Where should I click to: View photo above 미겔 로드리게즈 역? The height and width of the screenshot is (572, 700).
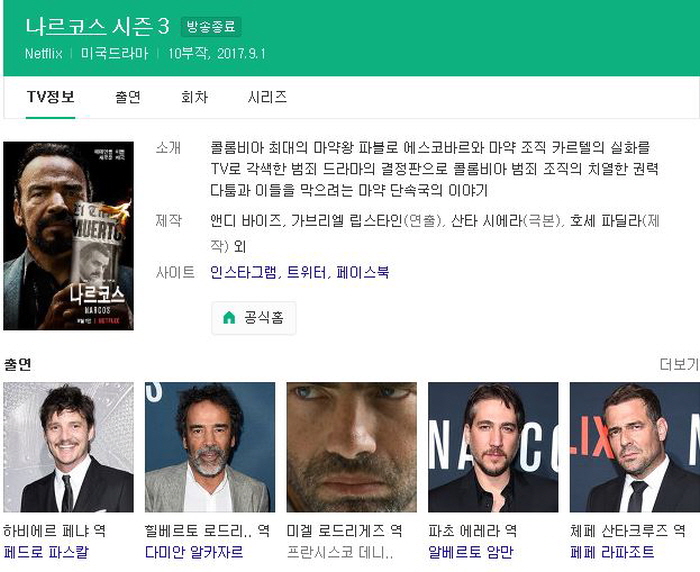coord(351,447)
